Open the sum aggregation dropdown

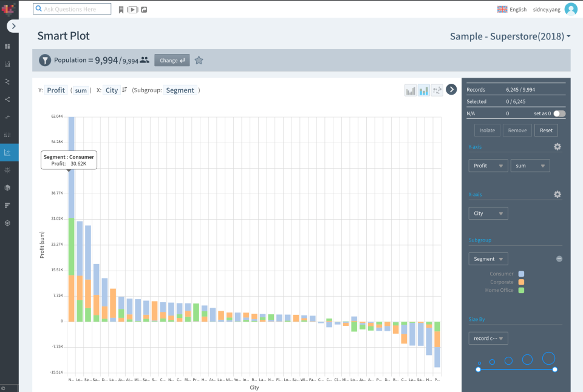(530, 165)
